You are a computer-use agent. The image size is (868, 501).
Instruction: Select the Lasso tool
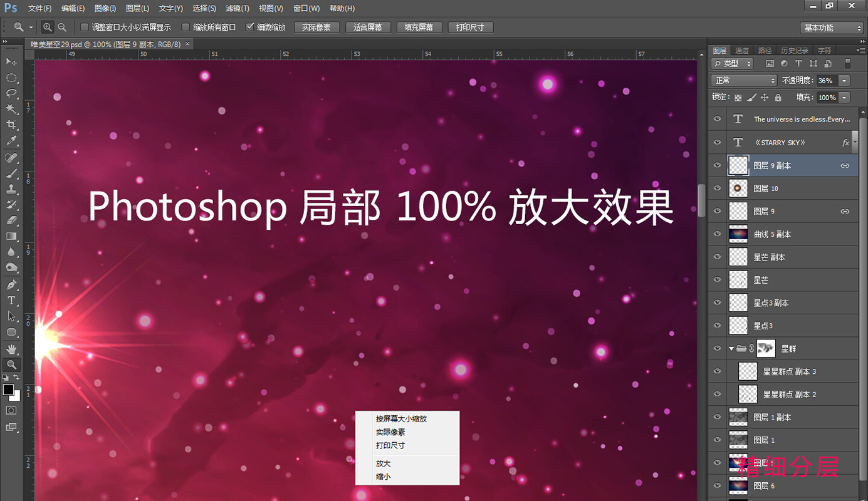11,93
